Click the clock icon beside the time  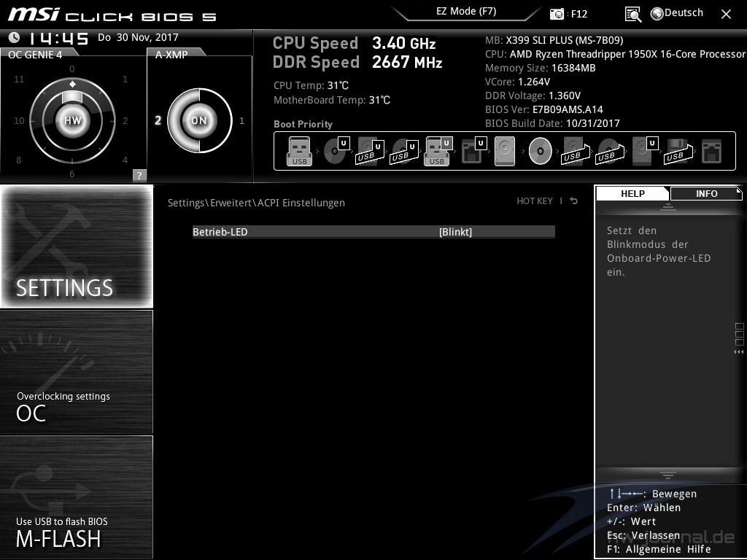[15, 37]
